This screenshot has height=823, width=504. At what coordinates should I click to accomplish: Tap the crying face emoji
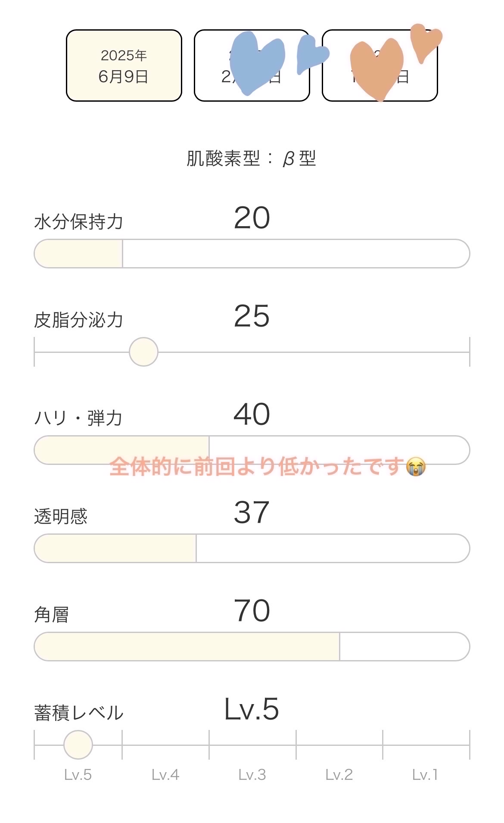(416, 466)
